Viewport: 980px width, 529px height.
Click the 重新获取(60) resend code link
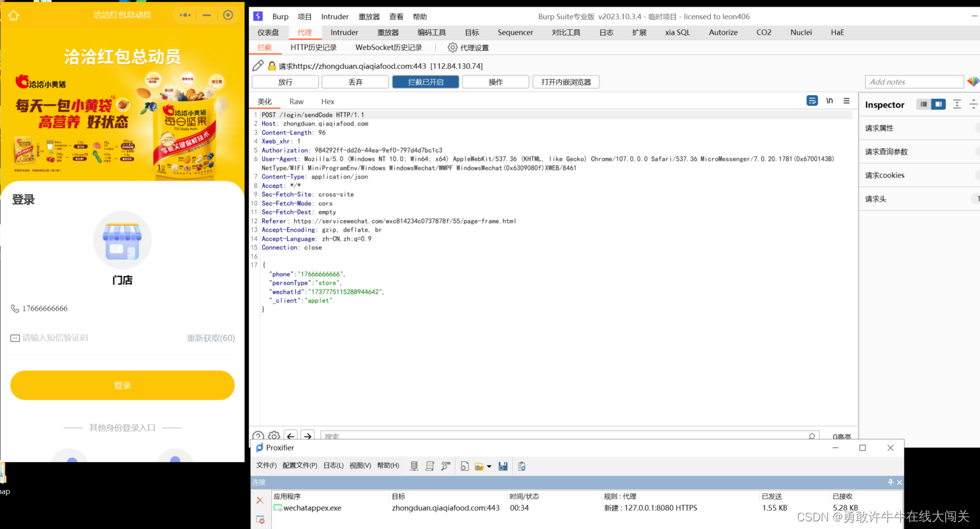click(x=211, y=338)
